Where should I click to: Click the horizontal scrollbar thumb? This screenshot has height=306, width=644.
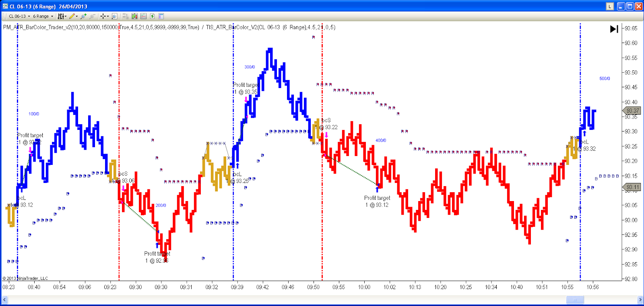click(x=575, y=300)
